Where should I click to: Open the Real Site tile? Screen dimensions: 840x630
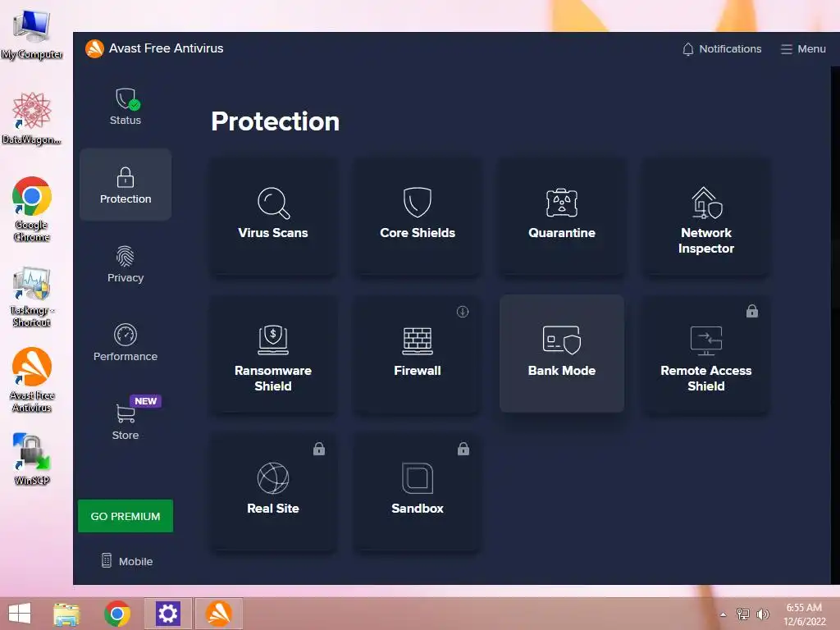click(x=272, y=491)
